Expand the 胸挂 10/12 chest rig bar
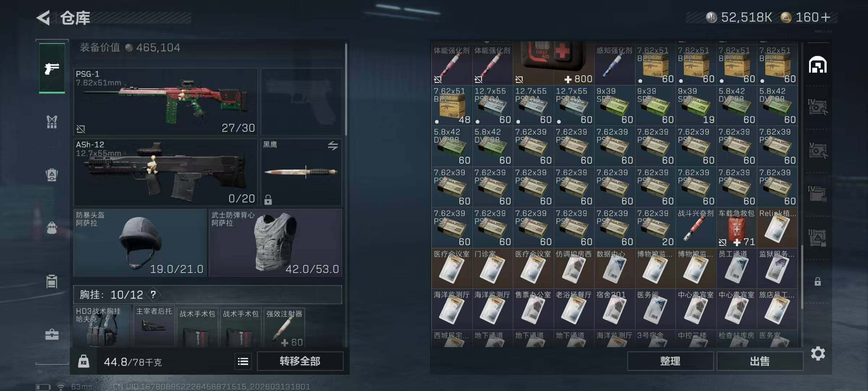This screenshot has height=391, width=868. (208, 295)
